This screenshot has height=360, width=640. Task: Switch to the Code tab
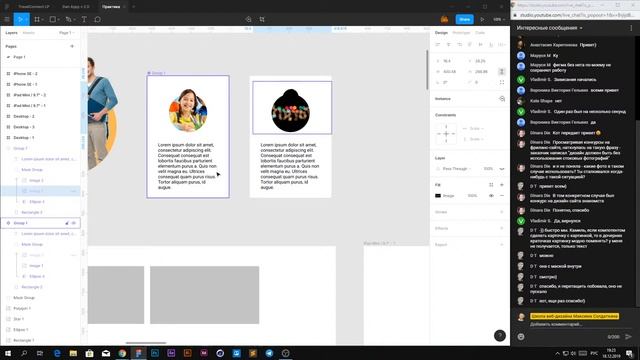[480, 33]
